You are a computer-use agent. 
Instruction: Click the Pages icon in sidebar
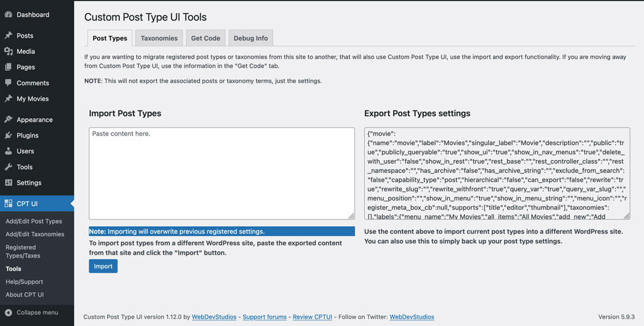pyautogui.click(x=8, y=67)
